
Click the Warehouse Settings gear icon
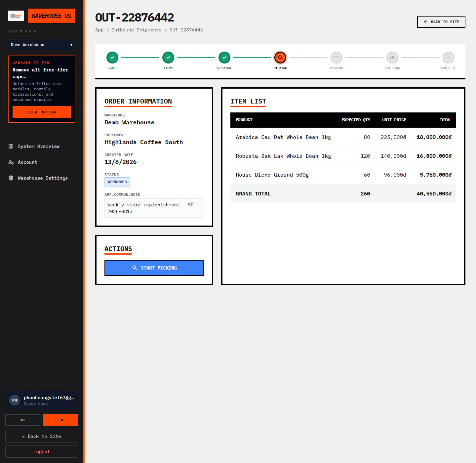coord(11,178)
